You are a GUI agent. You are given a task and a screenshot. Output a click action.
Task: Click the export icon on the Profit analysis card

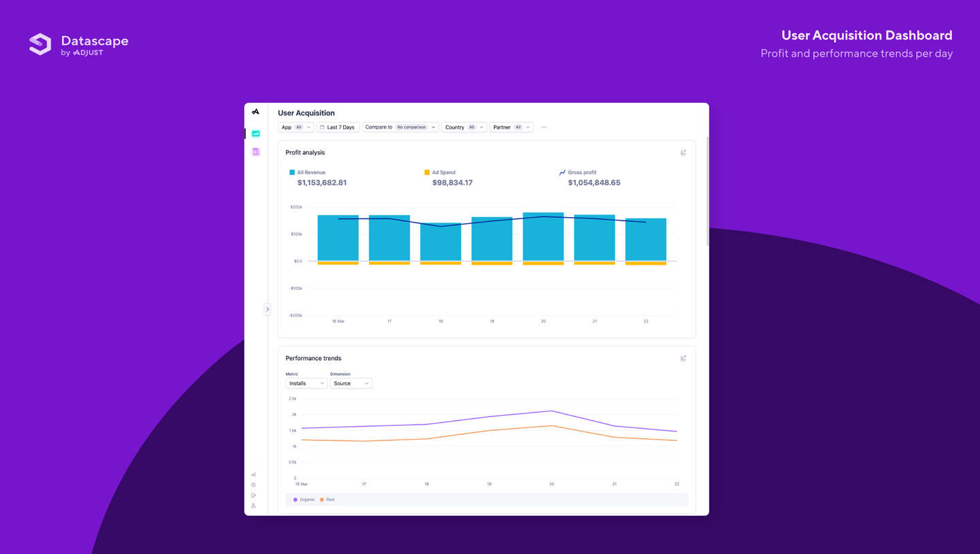tap(683, 152)
